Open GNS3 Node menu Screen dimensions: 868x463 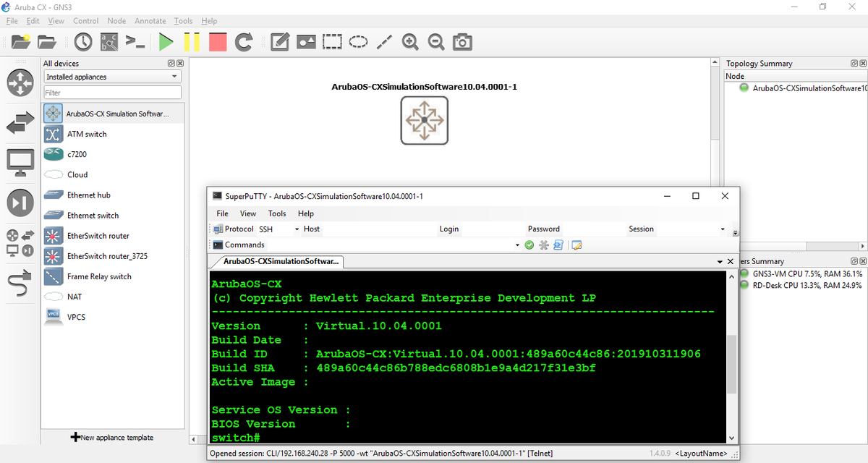coord(116,21)
